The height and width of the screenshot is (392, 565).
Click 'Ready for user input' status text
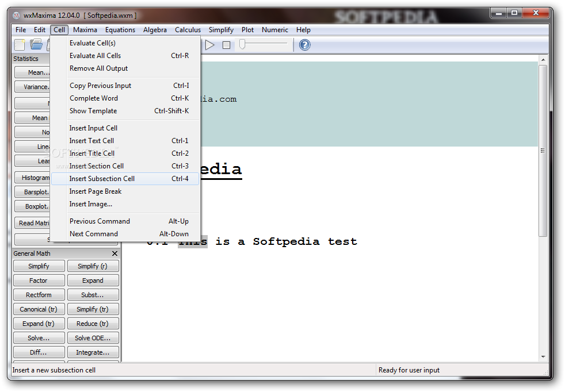(x=409, y=370)
